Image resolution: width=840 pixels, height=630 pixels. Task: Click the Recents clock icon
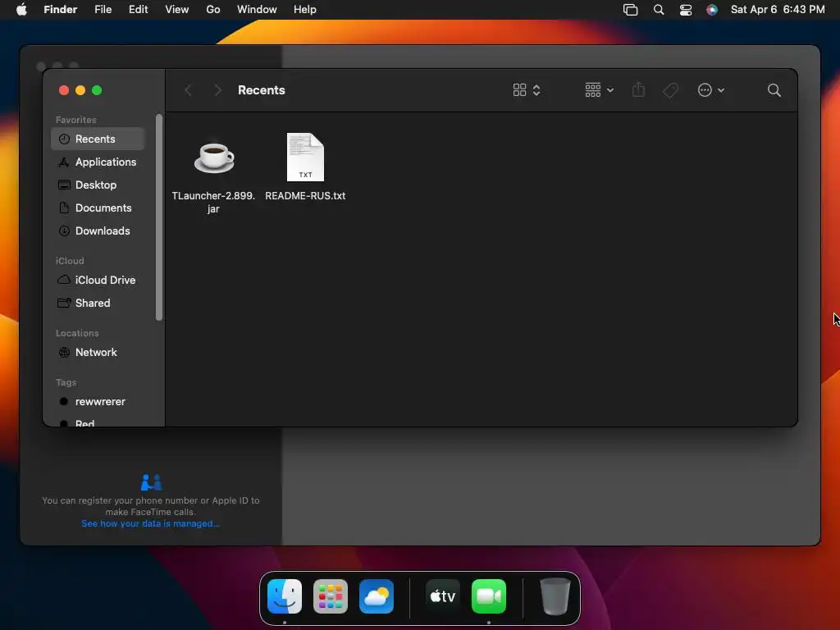tap(64, 139)
